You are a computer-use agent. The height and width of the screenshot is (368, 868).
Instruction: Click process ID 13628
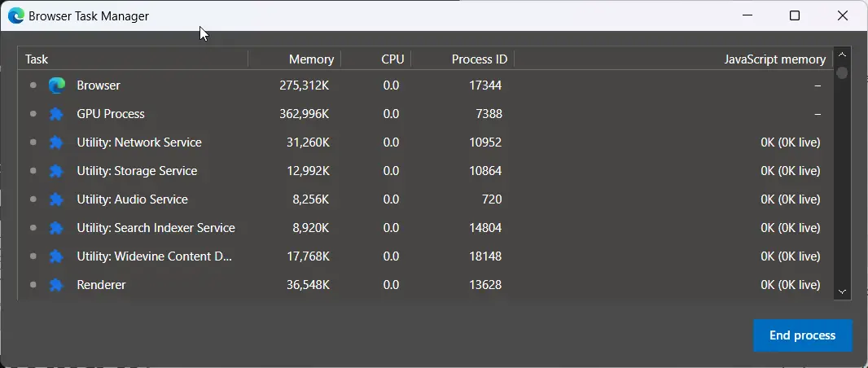[x=485, y=285]
